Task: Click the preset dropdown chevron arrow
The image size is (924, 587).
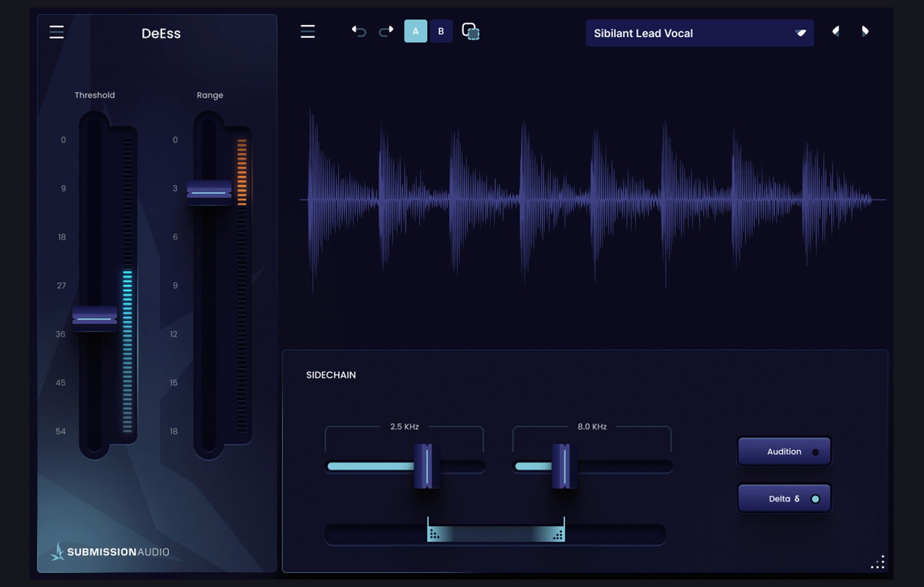Action: pyautogui.click(x=801, y=33)
